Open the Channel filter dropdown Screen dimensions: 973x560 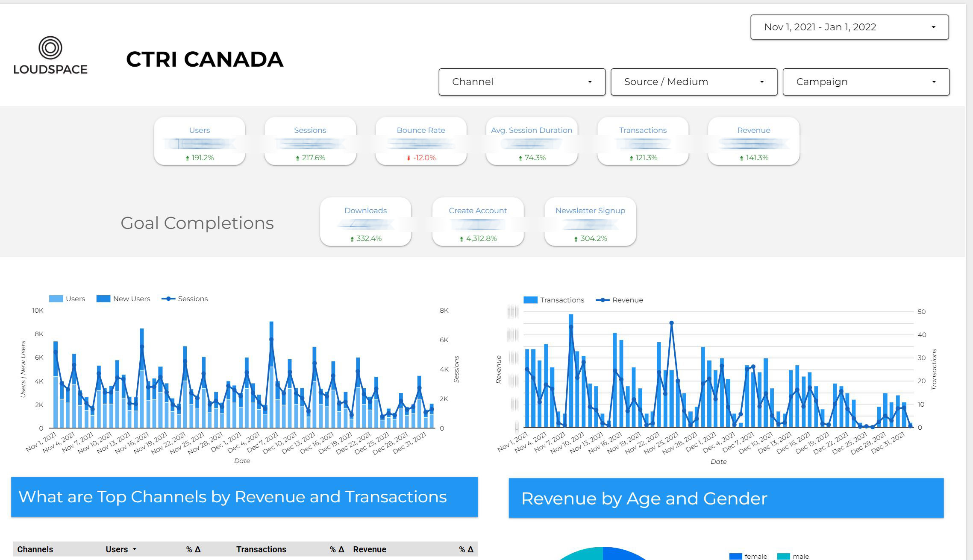[x=522, y=82]
